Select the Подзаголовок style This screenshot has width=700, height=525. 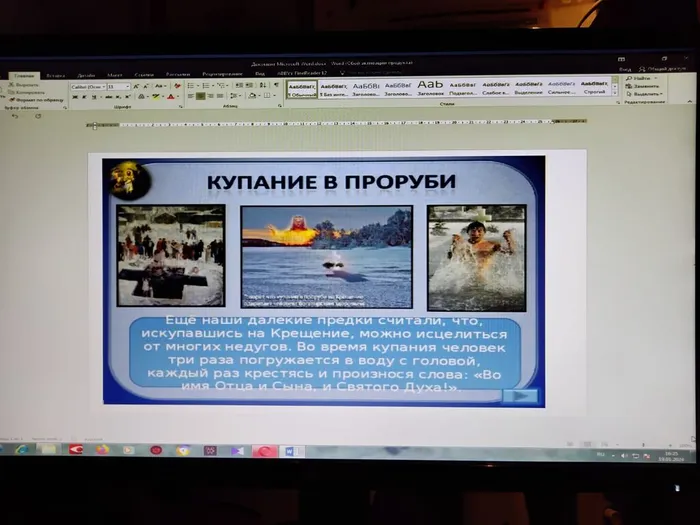click(462, 88)
